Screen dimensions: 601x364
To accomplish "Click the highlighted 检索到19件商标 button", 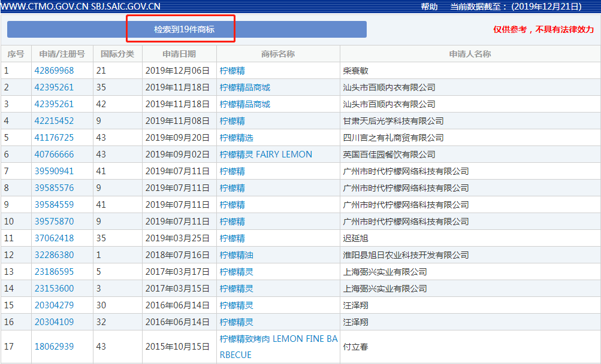I will click(x=180, y=27).
